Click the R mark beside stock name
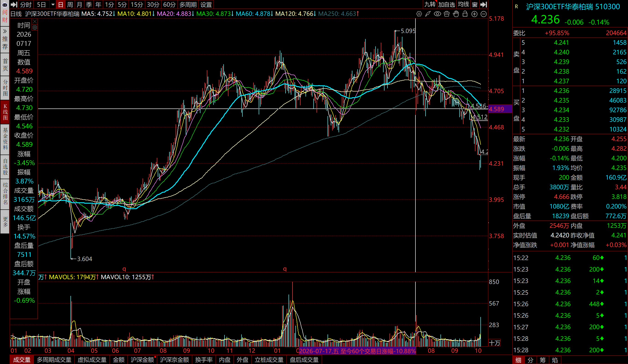Screen dimensions: 628x364 click(517, 7)
